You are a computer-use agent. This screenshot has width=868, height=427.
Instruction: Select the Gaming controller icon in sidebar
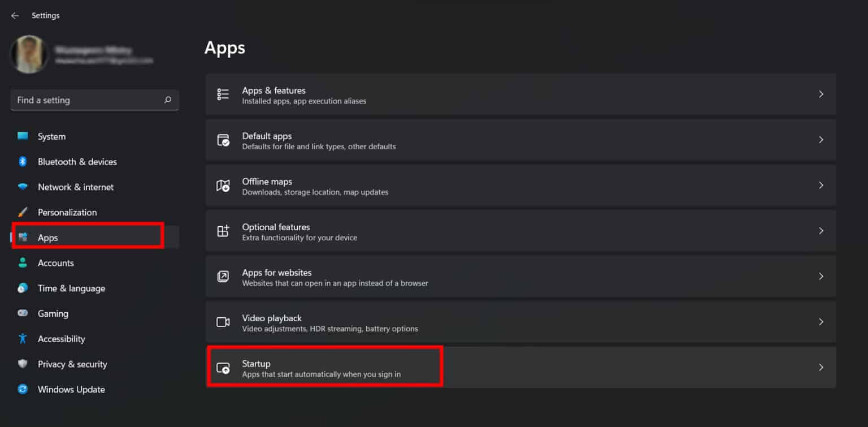click(23, 313)
